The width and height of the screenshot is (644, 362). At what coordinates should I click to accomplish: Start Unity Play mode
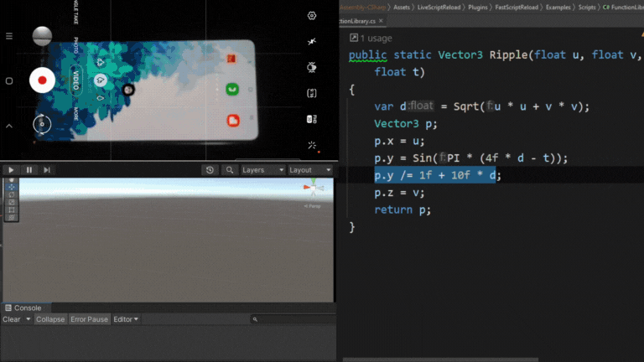click(x=11, y=170)
